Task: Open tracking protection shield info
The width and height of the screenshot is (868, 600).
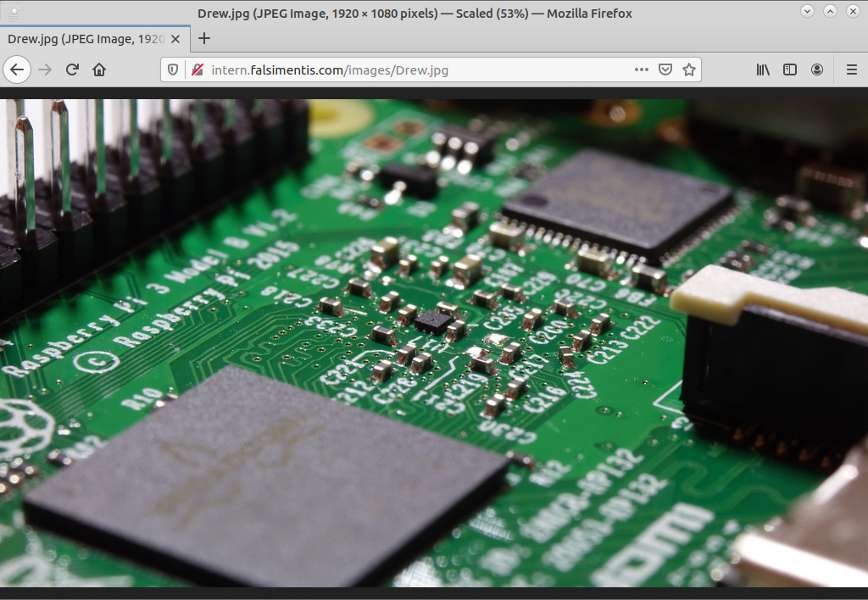Action: pos(173,69)
